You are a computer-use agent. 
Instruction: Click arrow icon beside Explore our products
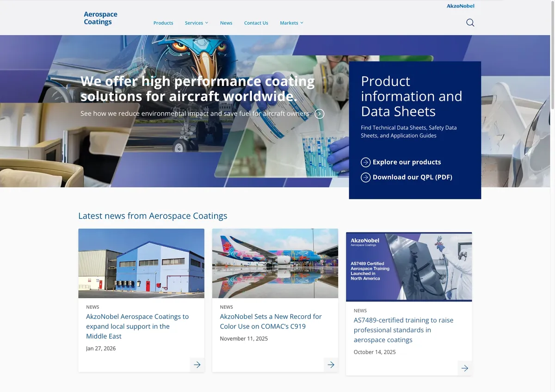click(365, 162)
